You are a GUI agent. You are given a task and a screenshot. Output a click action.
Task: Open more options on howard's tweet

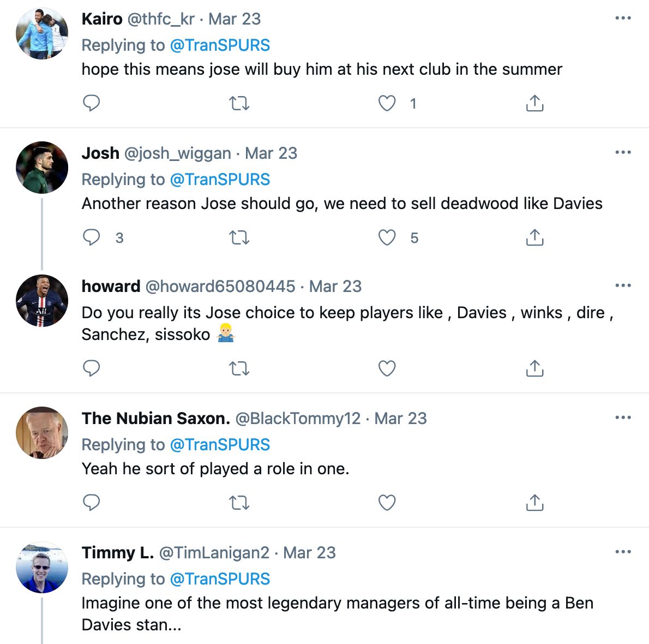pos(623,286)
